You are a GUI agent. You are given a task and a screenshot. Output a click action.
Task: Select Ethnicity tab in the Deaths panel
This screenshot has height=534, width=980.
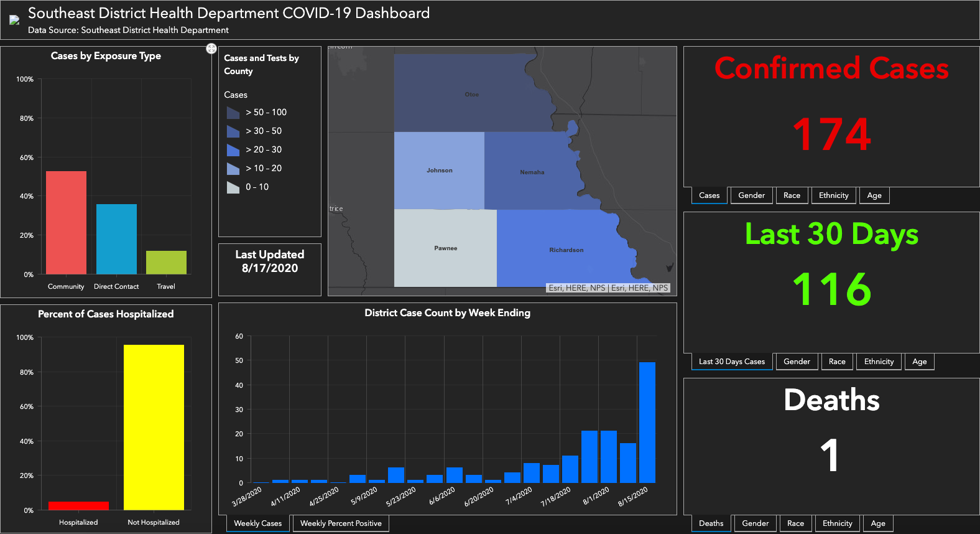837,523
